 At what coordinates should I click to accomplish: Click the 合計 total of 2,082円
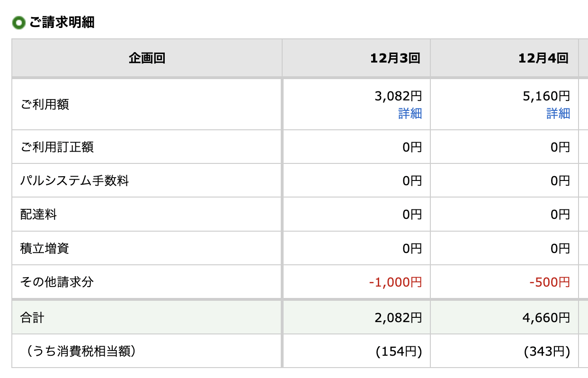[398, 317]
